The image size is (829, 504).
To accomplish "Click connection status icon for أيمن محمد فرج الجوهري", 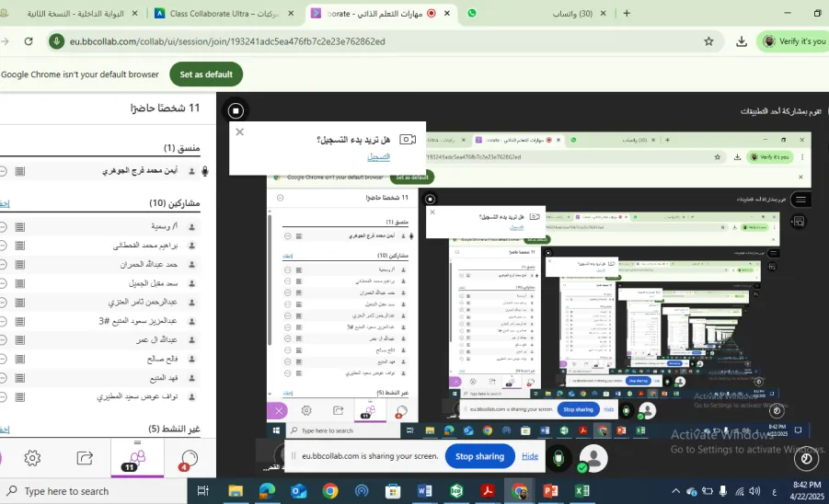I will (x=20, y=171).
